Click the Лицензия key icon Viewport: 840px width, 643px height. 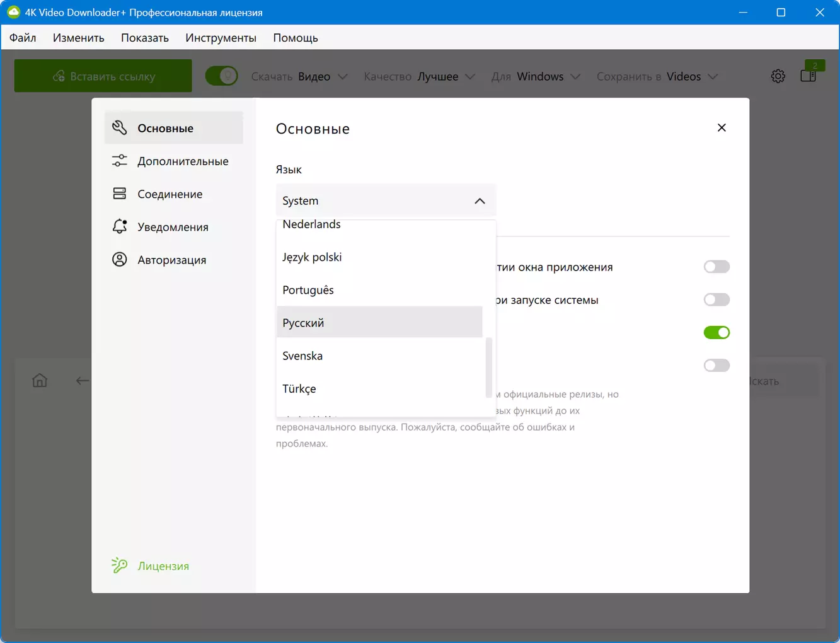click(120, 565)
